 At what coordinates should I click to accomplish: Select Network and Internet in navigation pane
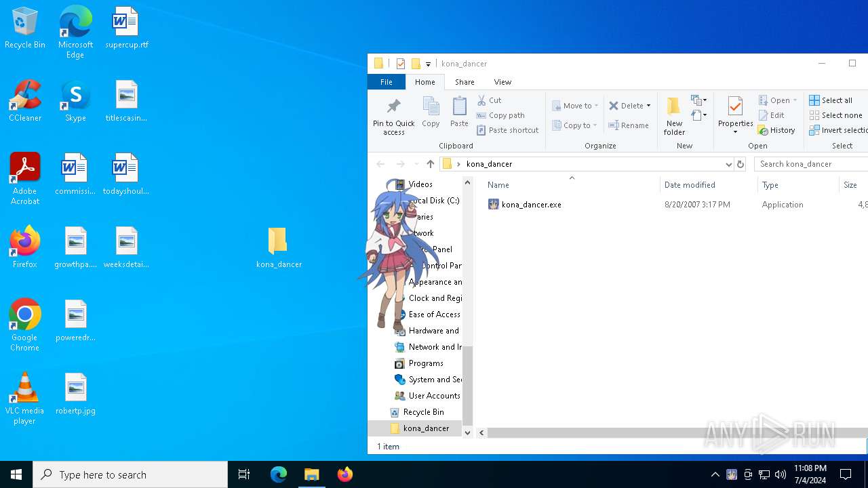(428, 347)
